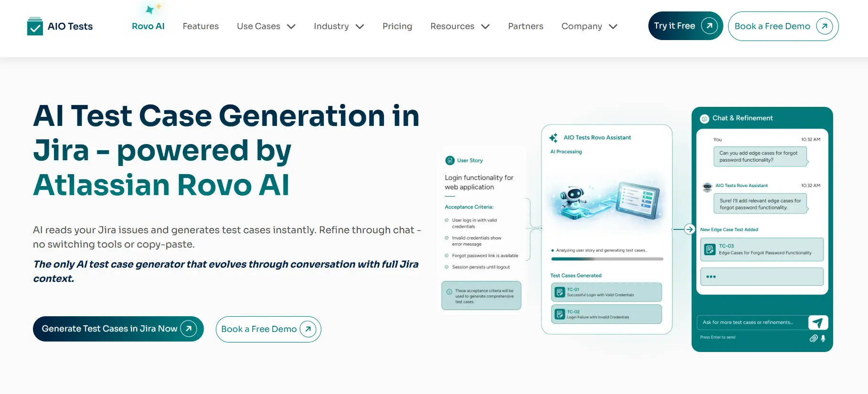
Task: Click the TC-01 test case icon
Action: click(560, 292)
